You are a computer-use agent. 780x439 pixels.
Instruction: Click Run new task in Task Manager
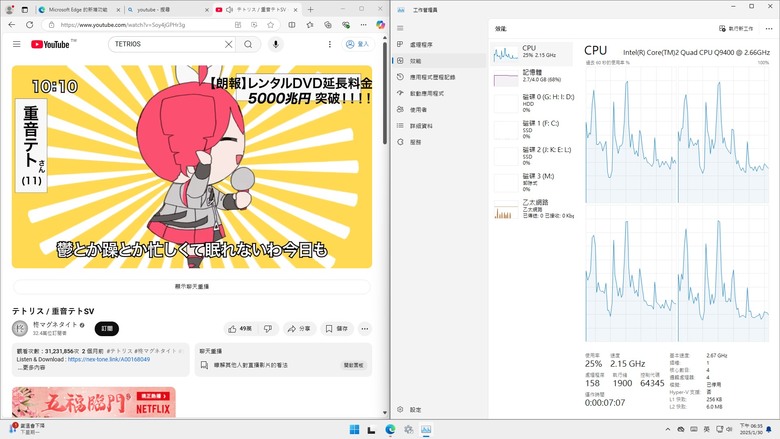[736, 29]
